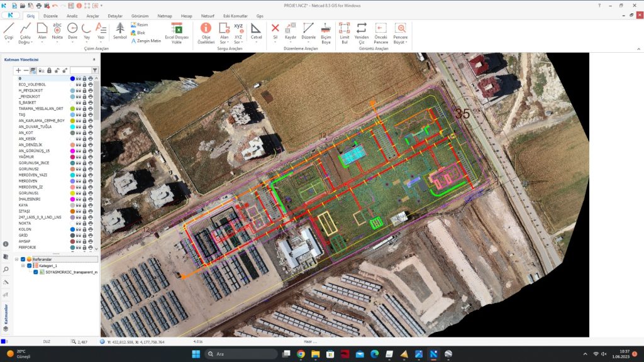Activate the Daire circle tool
This screenshot has width=644, height=362.
[72, 33]
